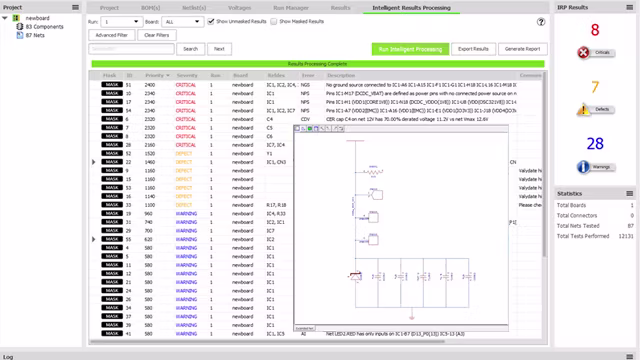Viewport: 640px width, 360px height.
Task: Toggle MASK for result ID 52
Action: (x=112, y=153)
